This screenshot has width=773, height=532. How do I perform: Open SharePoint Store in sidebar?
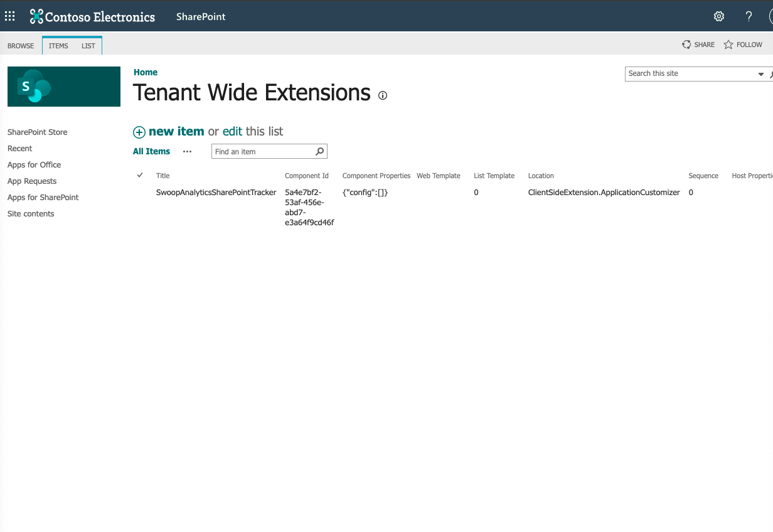tap(38, 132)
